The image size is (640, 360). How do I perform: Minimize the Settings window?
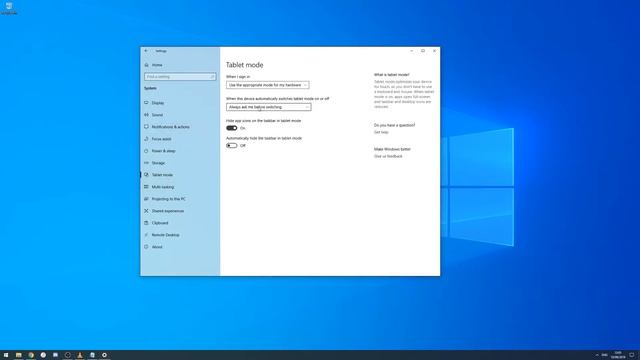click(411, 51)
